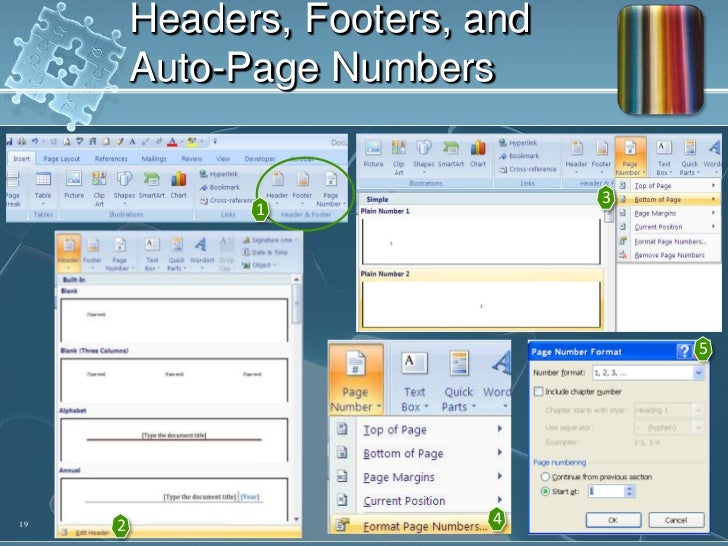The image size is (728, 546).
Task: Click the highlighted Header button above the Built-In gallery
Action: (x=68, y=253)
